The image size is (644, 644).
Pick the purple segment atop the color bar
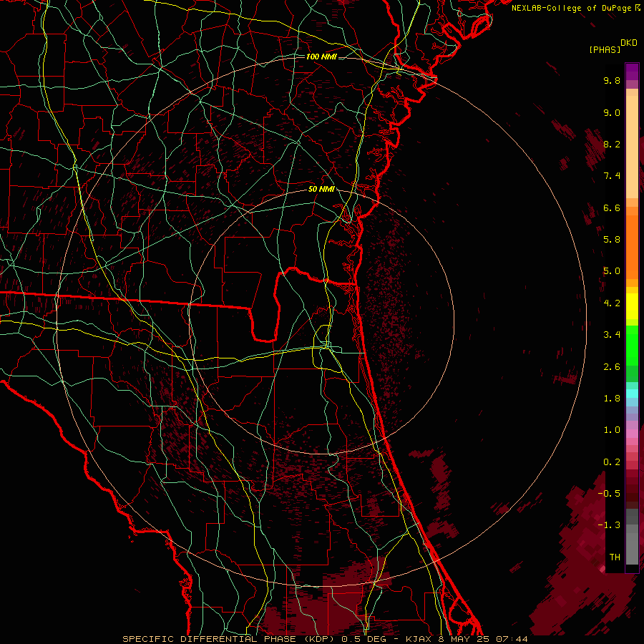tap(632, 72)
